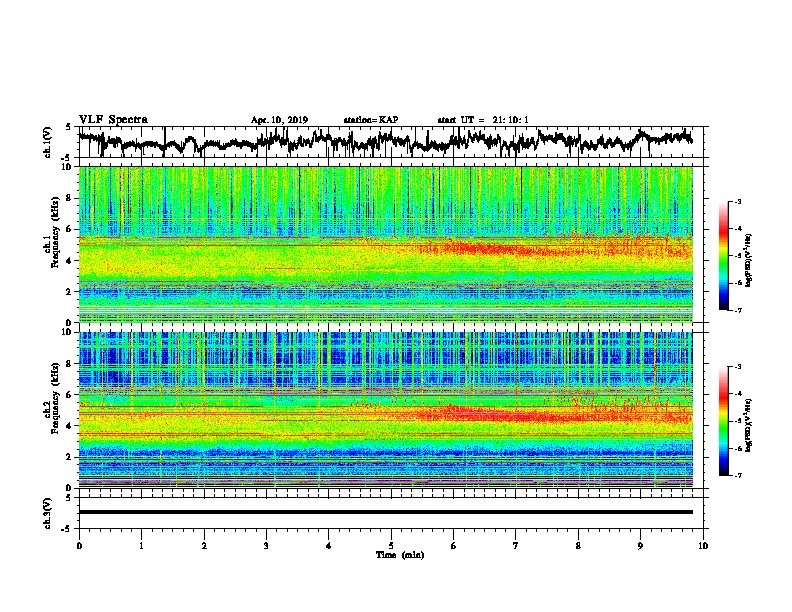The height and width of the screenshot is (612, 792).
Task: Click the "ch.1(V)" axis label
Action: pos(47,142)
